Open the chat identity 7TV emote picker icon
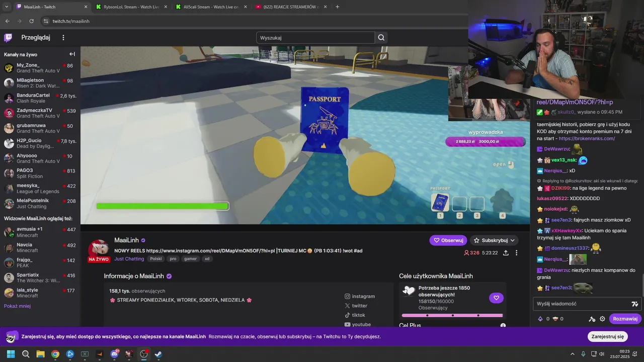 tap(635, 304)
